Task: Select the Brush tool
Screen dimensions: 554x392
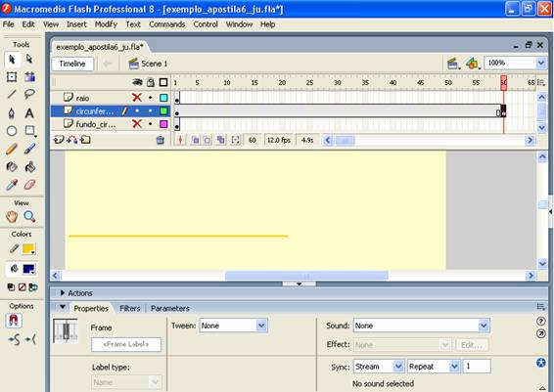Action: point(29,149)
